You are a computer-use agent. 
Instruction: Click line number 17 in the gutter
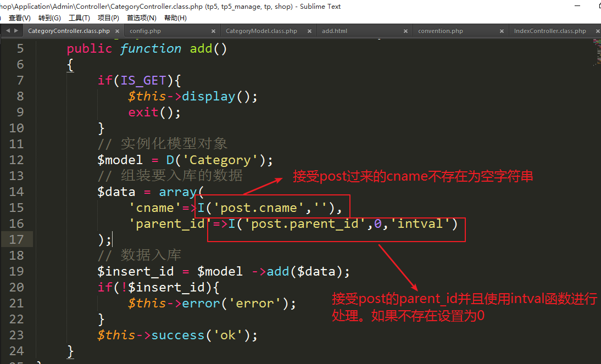[x=16, y=239]
